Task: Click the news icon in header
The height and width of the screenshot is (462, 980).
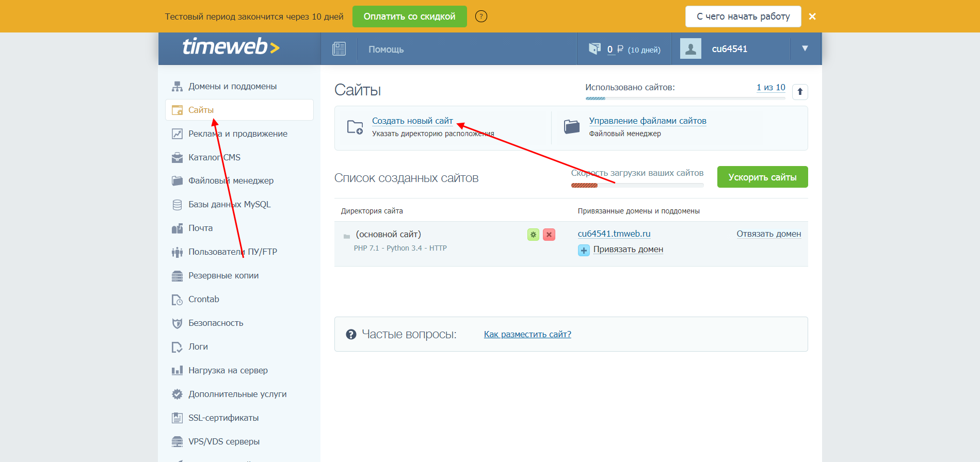Action: click(339, 49)
